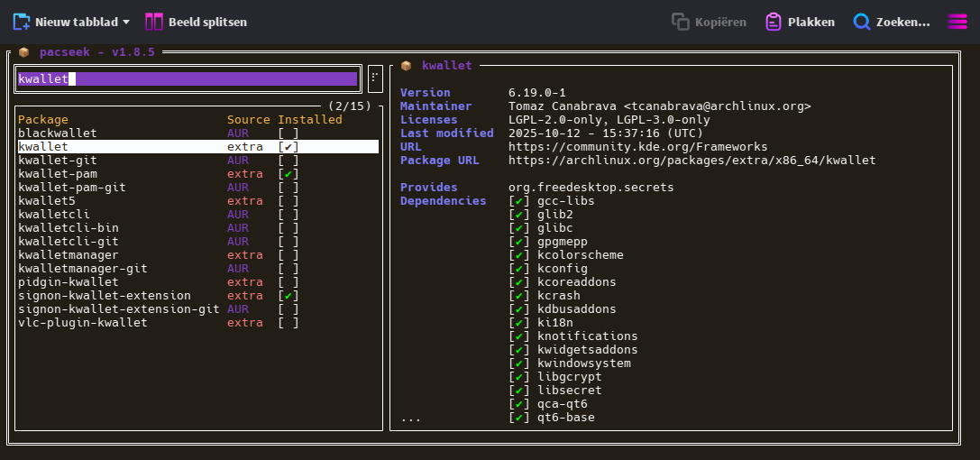Open settings button next to search field
The height and width of the screenshot is (460, 980).
pyautogui.click(x=375, y=79)
